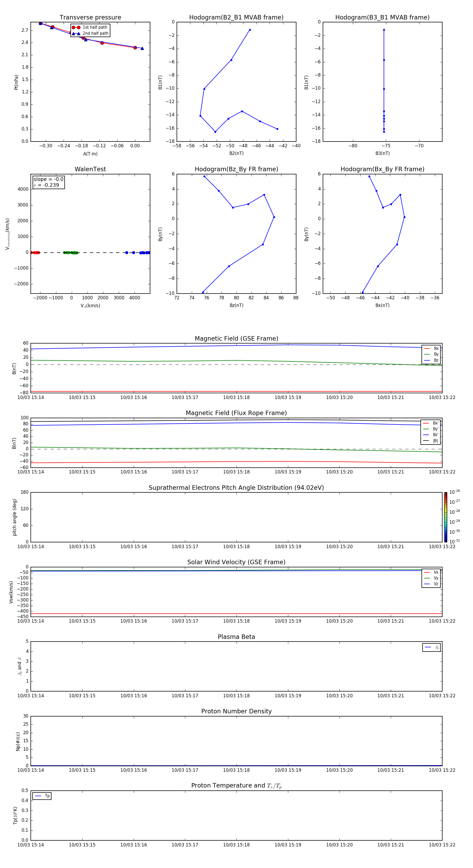The width and height of the screenshot is (473, 868).
Task: Click the "Bx(nT)" x-axis label
Action: [x=382, y=305]
